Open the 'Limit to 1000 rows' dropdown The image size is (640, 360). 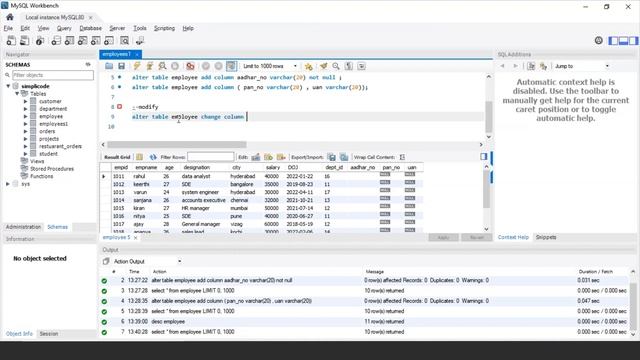point(269,66)
